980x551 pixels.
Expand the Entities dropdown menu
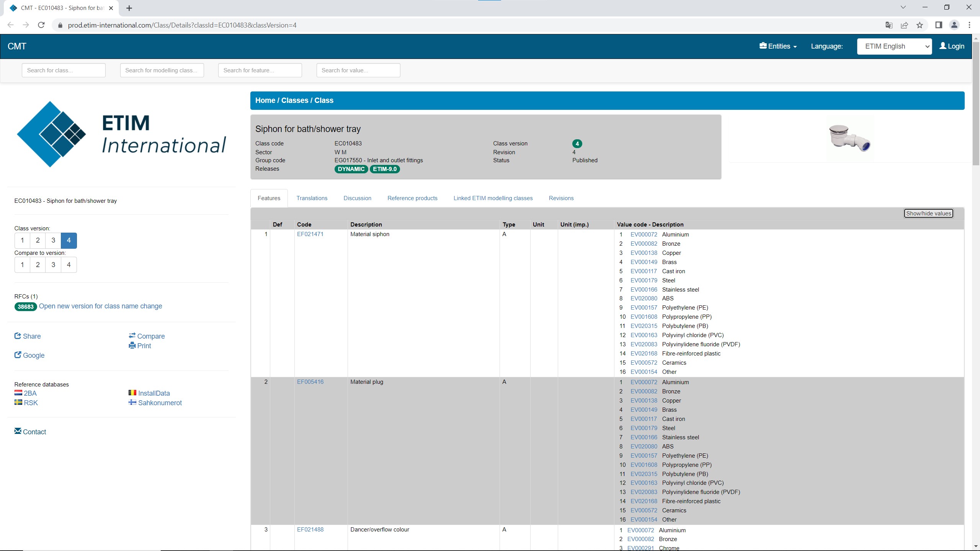pos(778,46)
